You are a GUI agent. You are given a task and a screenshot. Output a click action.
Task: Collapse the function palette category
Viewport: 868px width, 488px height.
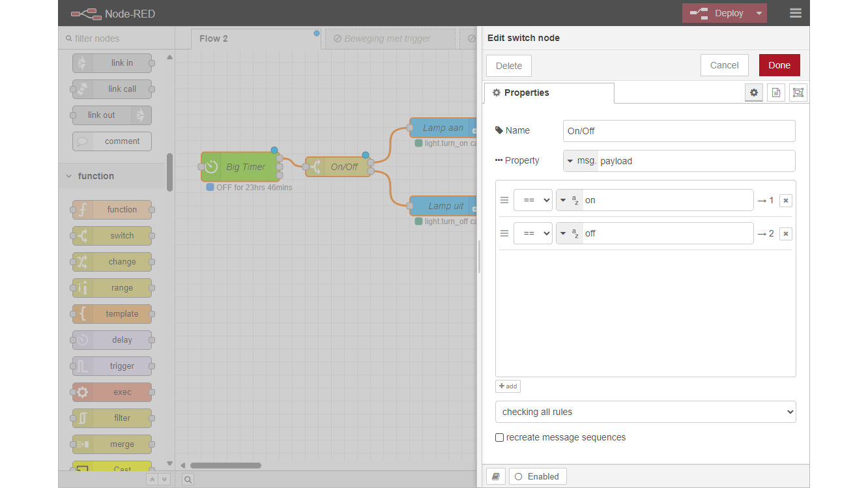tap(69, 176)
